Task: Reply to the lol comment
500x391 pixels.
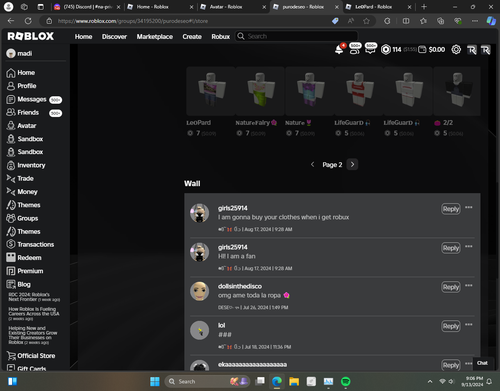Action: (451, 326)
